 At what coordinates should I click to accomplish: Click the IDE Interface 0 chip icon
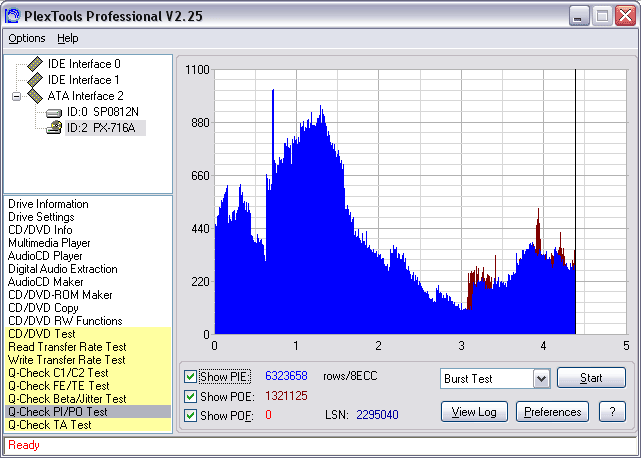coord(35,64)
